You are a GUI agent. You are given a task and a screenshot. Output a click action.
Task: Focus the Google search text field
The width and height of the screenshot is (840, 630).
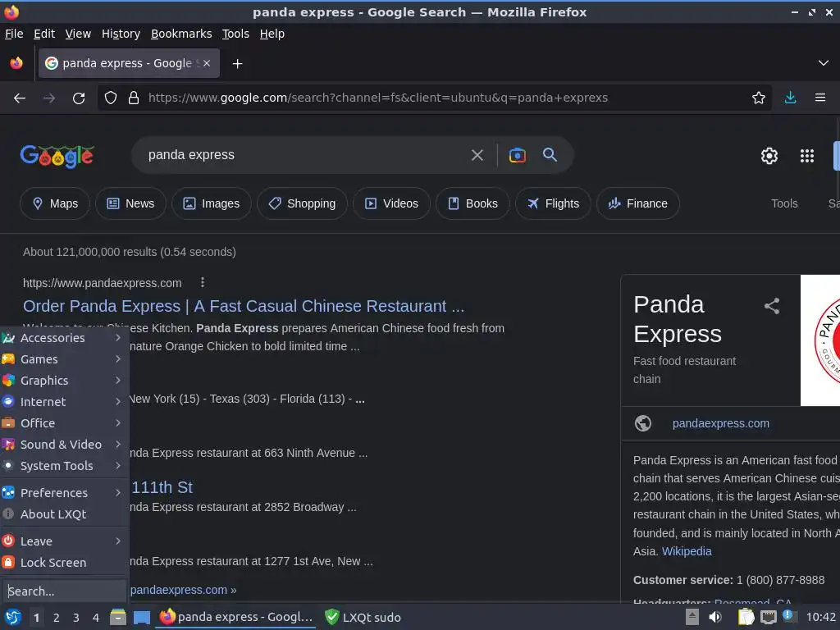point(303,155)
